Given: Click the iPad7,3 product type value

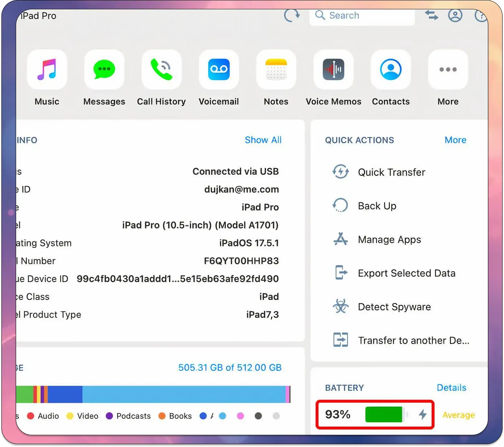Looking at the screenshot, I should pyautogui.click(x=262, y=315).
